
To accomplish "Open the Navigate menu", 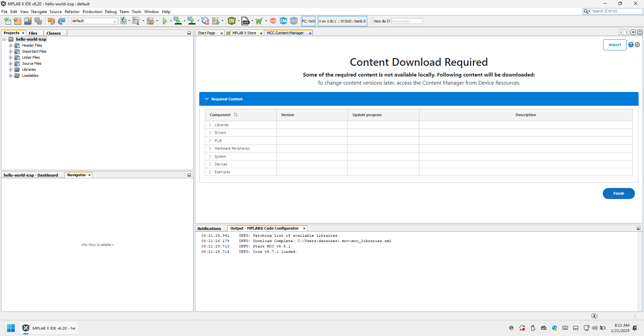I will point(39,12).
